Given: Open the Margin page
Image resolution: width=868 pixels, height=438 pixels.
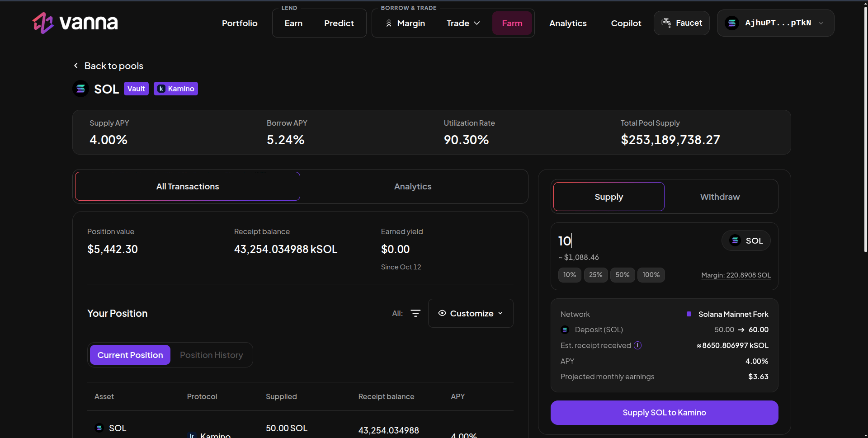Looking at the screenshot, I should tap(406, 23).
